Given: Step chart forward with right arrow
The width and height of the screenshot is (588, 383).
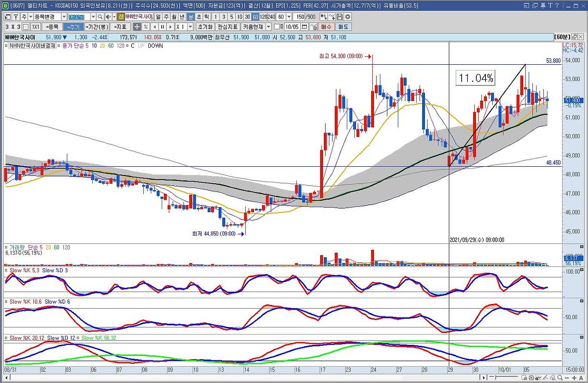Looking at the screenshot, I should pos(170,27).
